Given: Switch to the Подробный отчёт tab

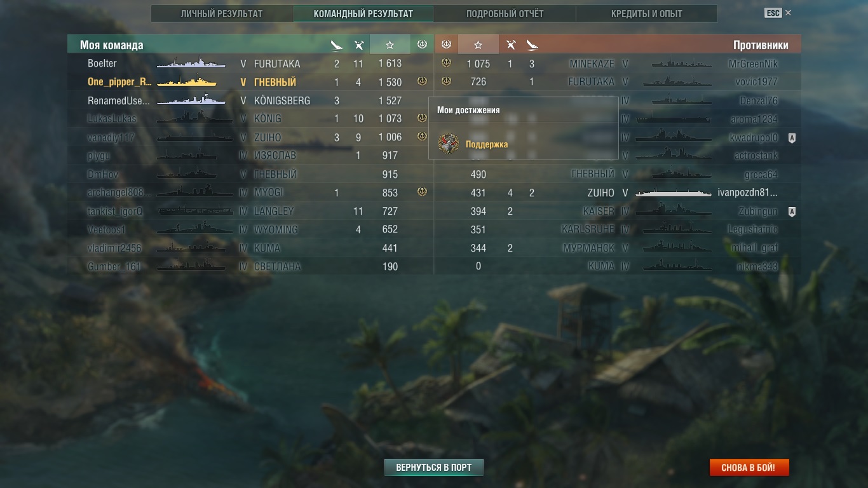Looking at the screenshot, I should point(505,13).
